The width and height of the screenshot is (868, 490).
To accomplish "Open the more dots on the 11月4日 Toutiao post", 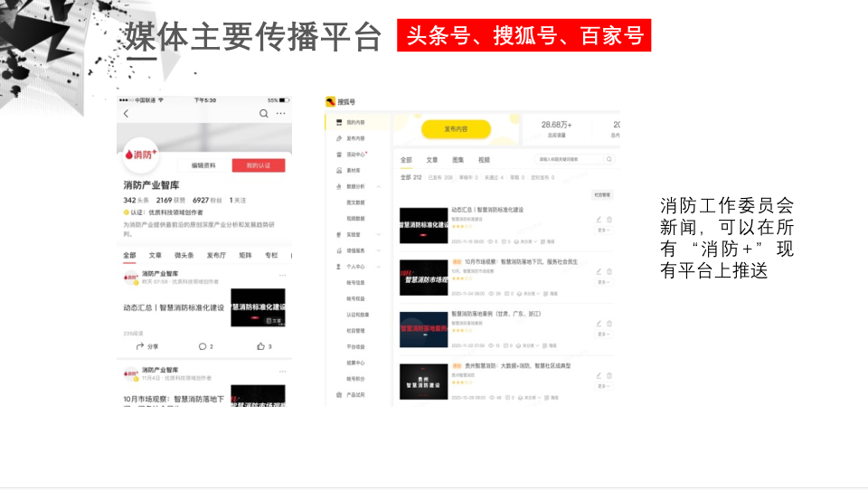I will click(282, 372).
